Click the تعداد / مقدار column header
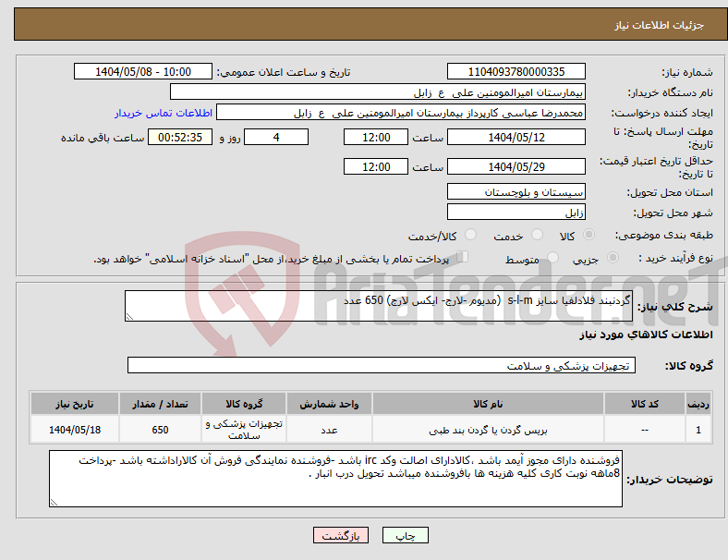Image resolution: width=728 pixels, height=560 pixels. pyautogui.click(x=160, y=404)
